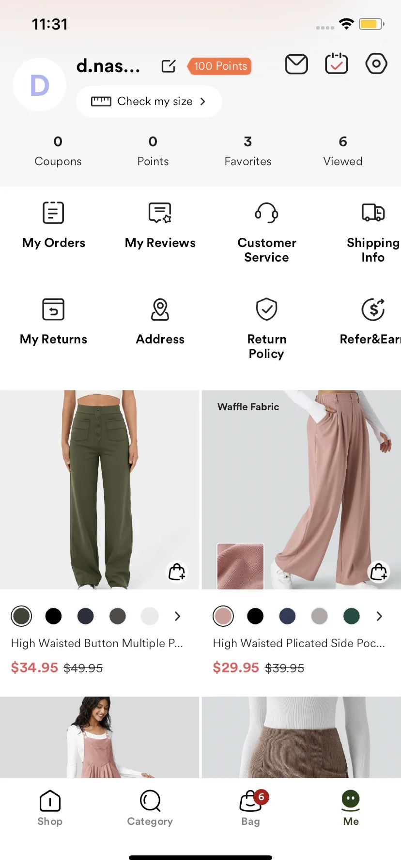Contact Customer Service via headset icon
401x868 pixels.
[x=266, y=213]
